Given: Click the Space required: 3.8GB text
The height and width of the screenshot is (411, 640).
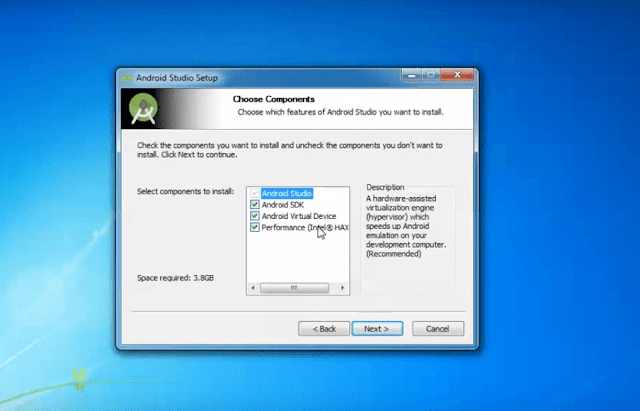Looking at the screenshot, I should pyautogui.click(x=175, y=278).
